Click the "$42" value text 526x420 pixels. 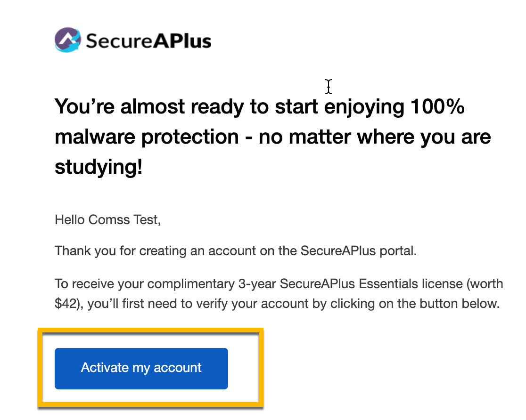(65, 303)
